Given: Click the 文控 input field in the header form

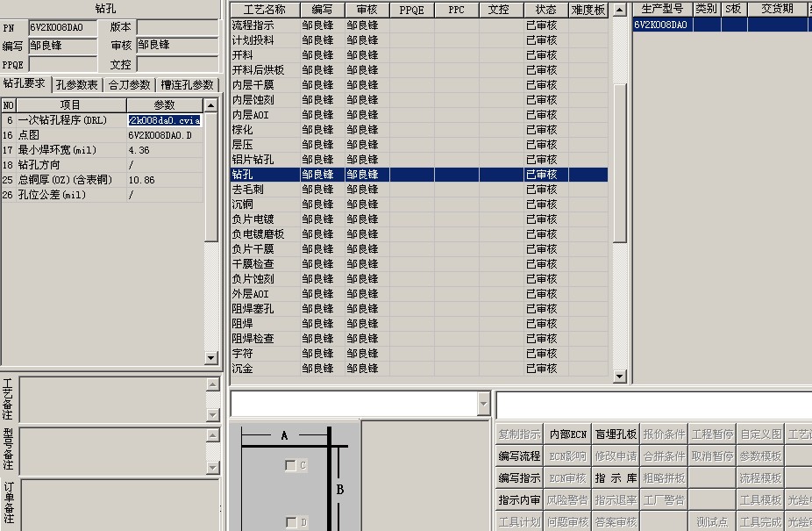Looking at the screenshot, I should (178, 64).
